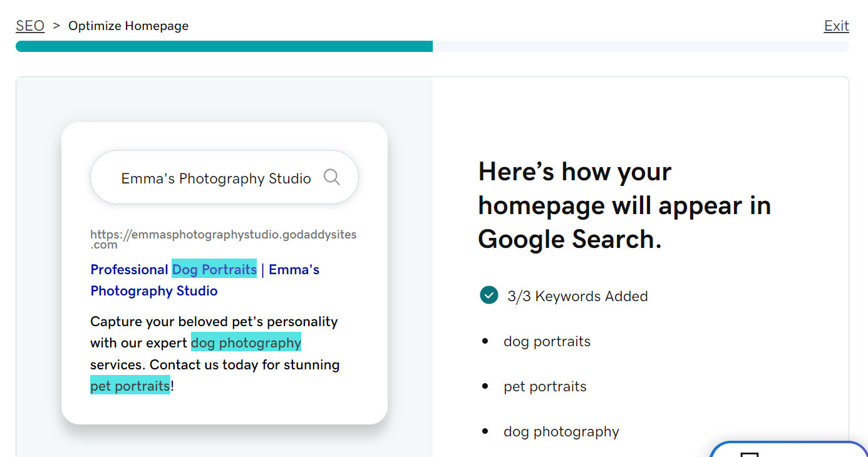Image resolution: width=868 pixels, height=457 pixels.
Task: Click the 'dog portraits' keyword bullet item
Action: pos(547,341)
